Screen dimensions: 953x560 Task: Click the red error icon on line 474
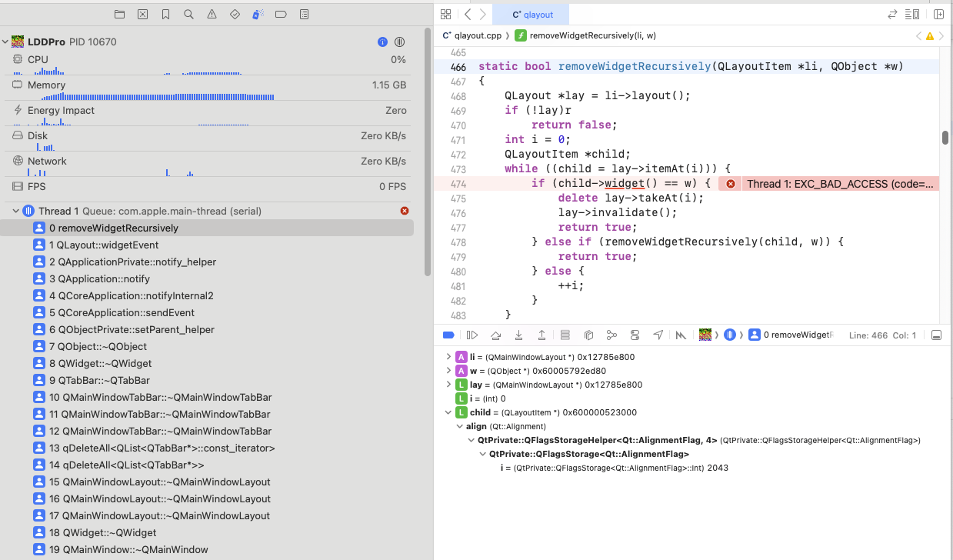[x=730, y=184]
